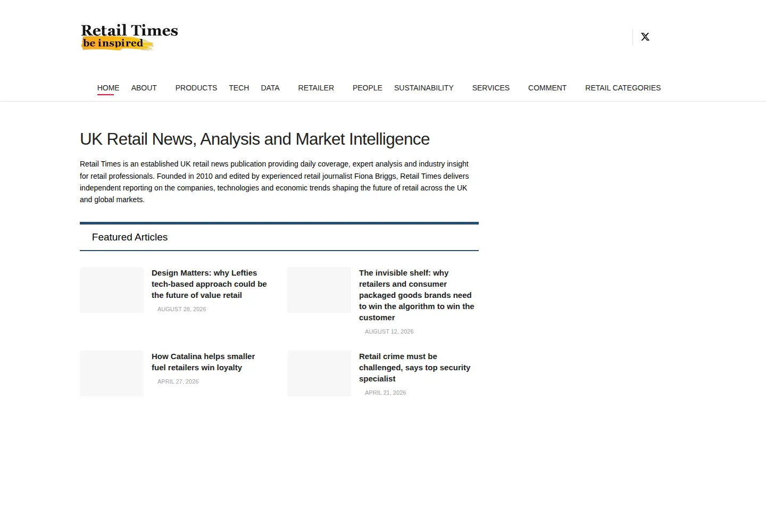Screen dimensions: 766x532
Task: Open the Sustainability menu
Action: click(x=424, y=88)
